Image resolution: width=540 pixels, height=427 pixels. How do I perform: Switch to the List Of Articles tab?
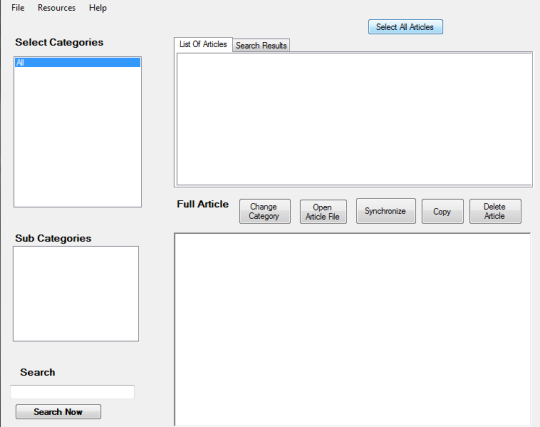pos(203,44)
